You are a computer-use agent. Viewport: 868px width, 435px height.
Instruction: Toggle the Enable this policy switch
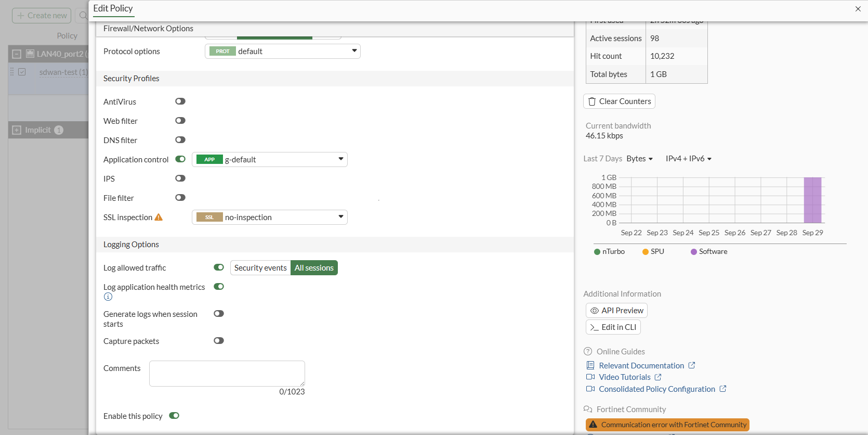tap(174, 416)
